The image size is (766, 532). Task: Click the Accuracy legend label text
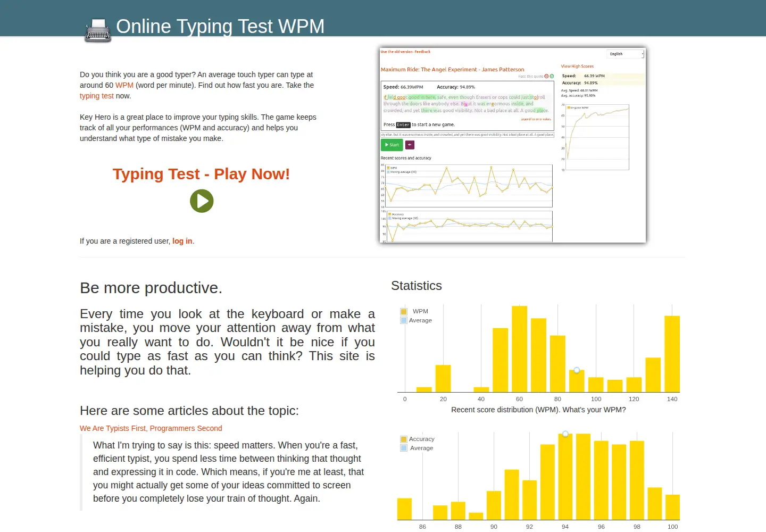[422, 439]
